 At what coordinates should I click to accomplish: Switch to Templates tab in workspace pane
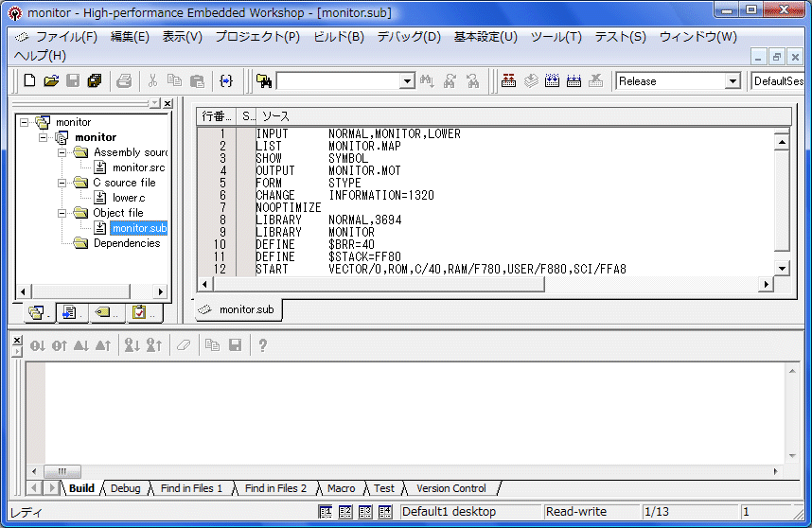71,312
